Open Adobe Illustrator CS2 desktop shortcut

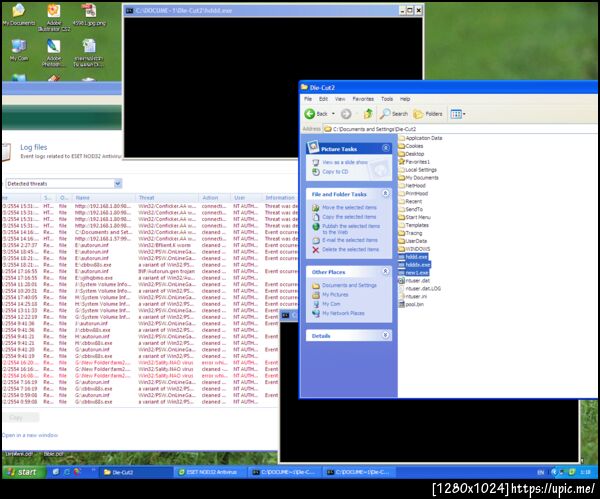[54, 18]
